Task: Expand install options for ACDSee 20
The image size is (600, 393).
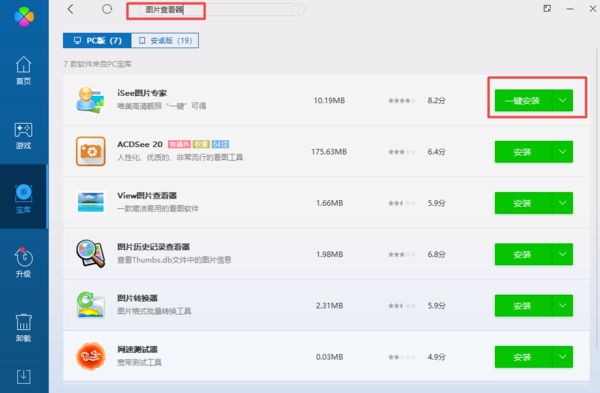Action: 562,152
